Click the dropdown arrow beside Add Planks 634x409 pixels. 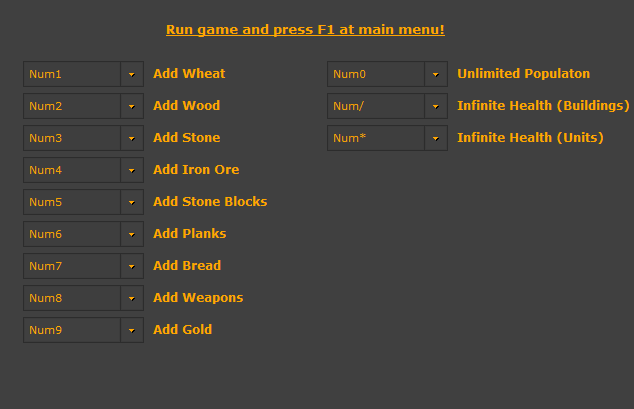click(131, 234)
